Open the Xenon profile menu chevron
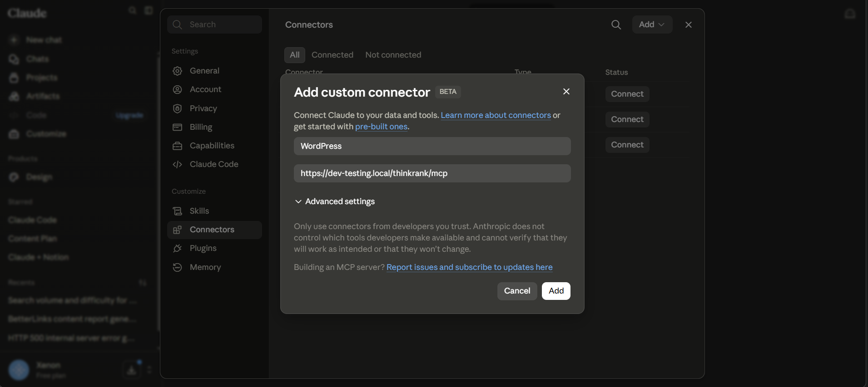The height and width of the screenshot is (387, 868). click(149, 370)
